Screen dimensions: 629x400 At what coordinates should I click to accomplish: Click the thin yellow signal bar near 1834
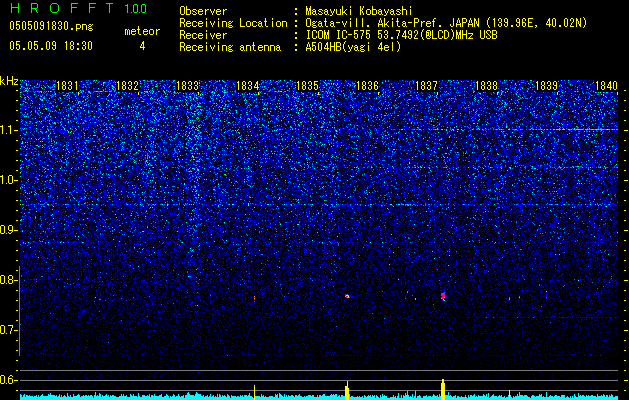coord(254,392)
